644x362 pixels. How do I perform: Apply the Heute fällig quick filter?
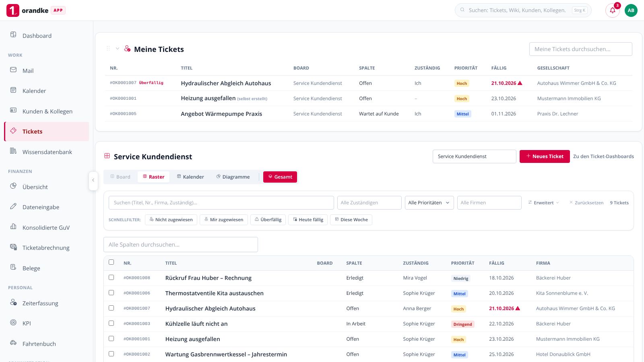coord(308,220)
